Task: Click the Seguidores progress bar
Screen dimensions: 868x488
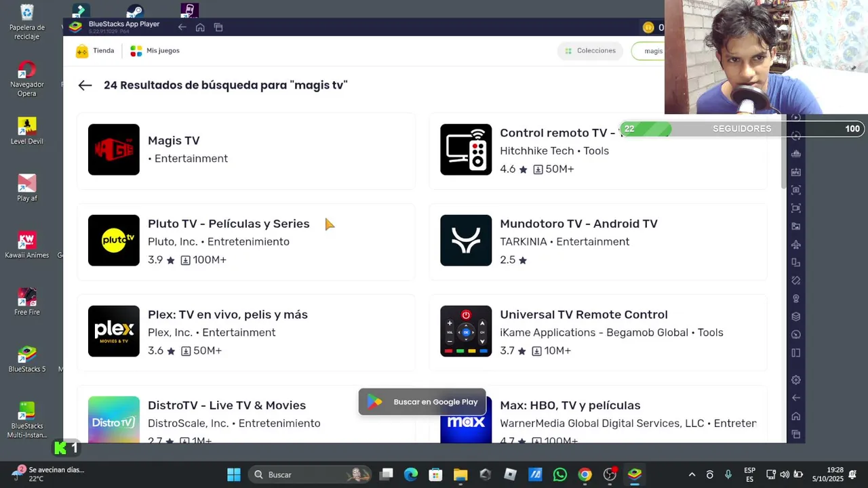Action: point(741,129)
